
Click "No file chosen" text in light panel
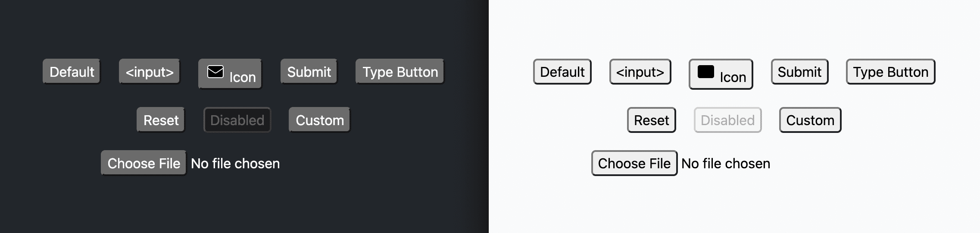click(x=726, y=164)
